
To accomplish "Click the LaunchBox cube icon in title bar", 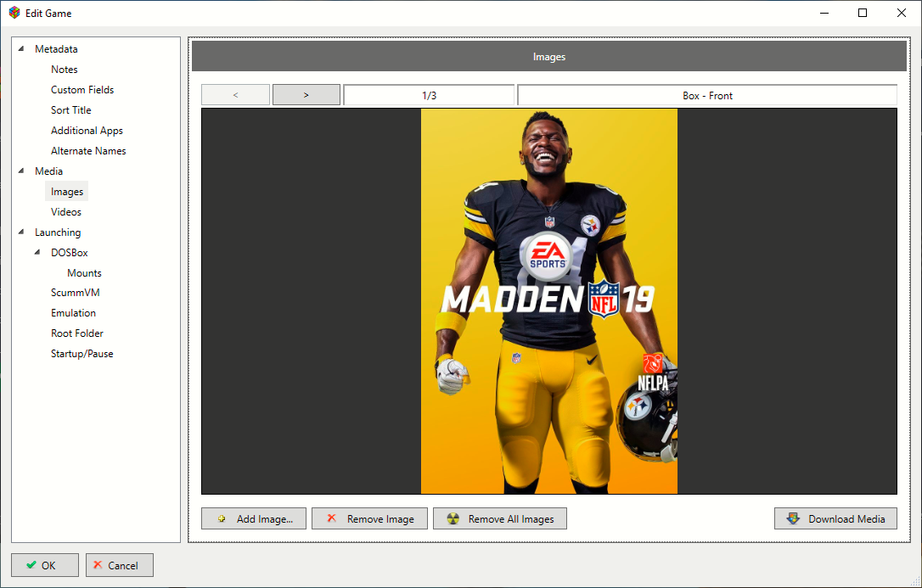I will point(14,13).
